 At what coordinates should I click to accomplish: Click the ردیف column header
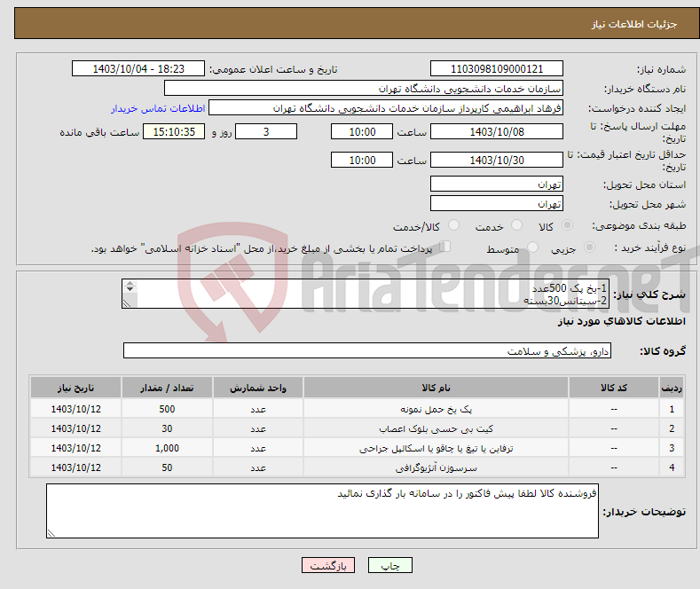[x=671, y=388]
